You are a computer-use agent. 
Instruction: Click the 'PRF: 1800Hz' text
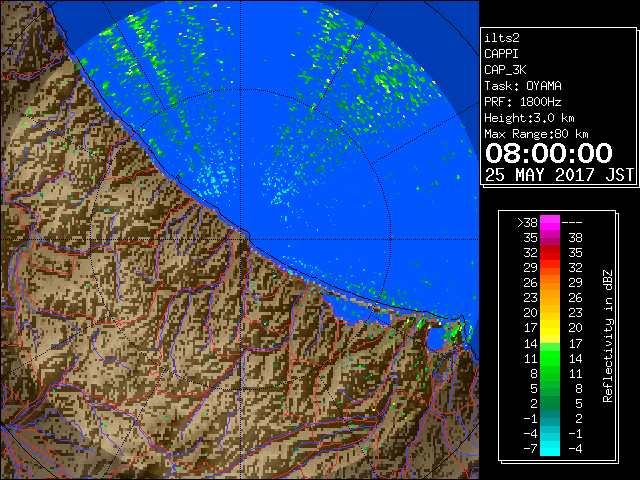[523, 102]
